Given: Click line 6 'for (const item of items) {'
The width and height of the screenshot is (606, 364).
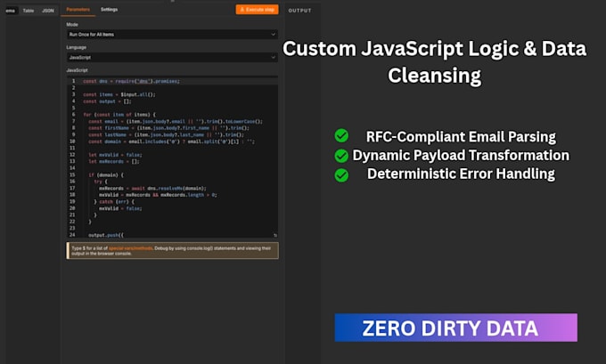Looking at the screenshot, I should tap(119, 115).
